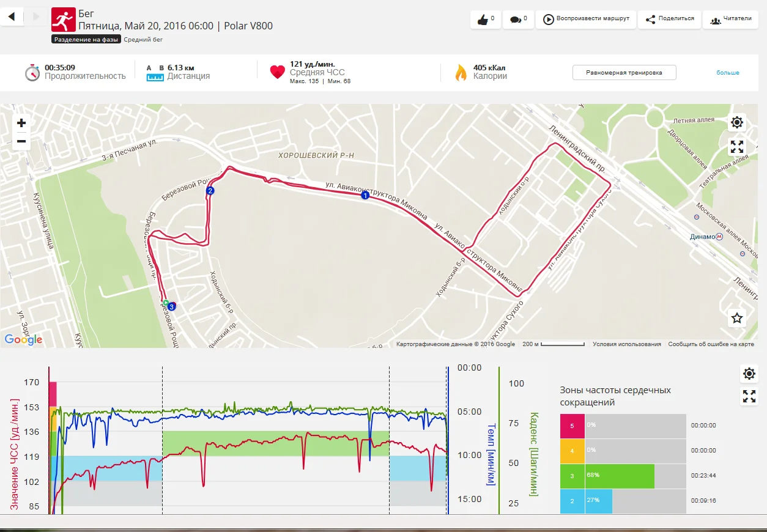Viewport: 767px width, 532px height.
Task: Click the Поделиться share button
Action: tap(669, 19)
